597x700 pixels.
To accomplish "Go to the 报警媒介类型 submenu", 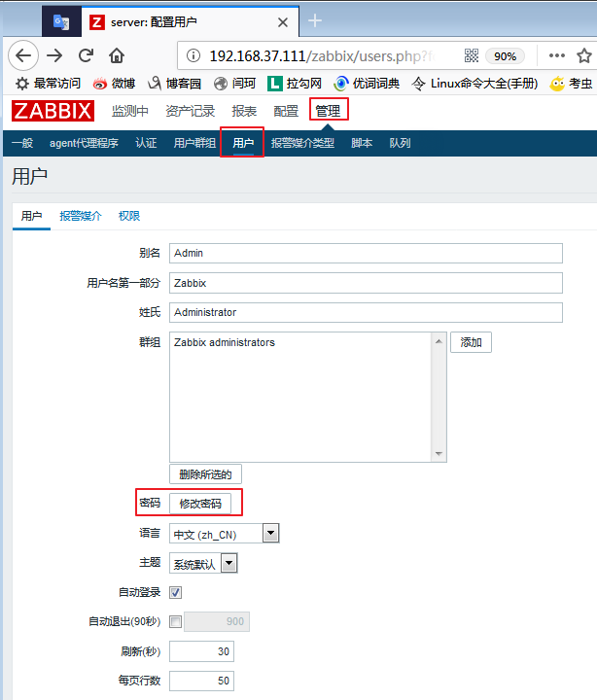I will tap(302, 143).
